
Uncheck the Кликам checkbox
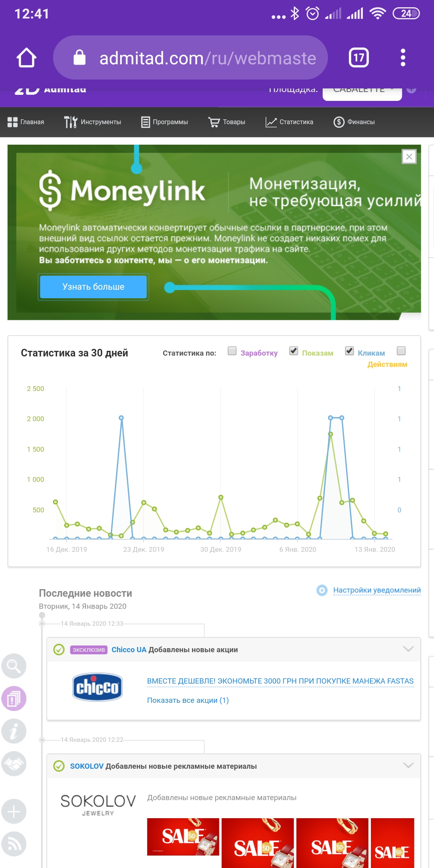350,351
